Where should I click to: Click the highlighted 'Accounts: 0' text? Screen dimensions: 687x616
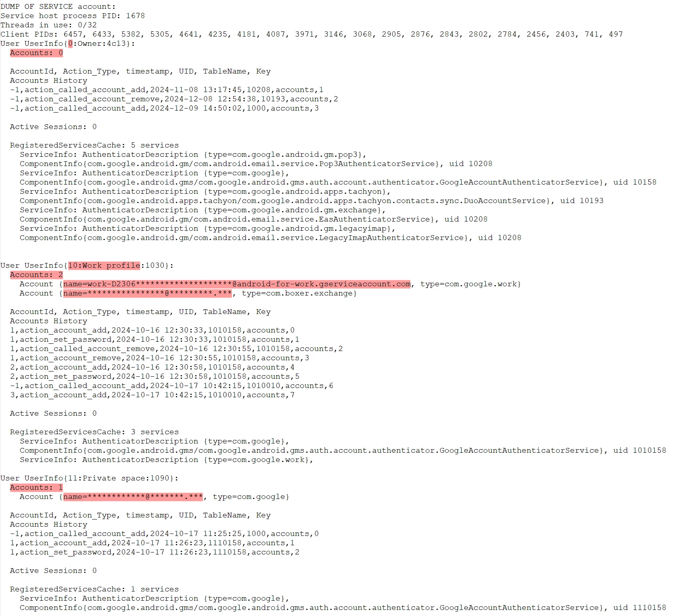(x=36, y=53)
